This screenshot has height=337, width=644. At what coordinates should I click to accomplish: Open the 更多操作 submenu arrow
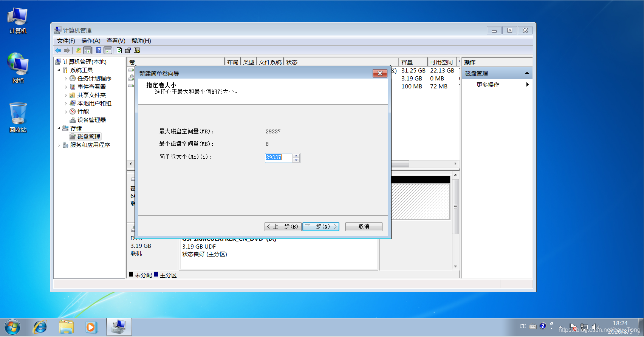tap(527, 85)
